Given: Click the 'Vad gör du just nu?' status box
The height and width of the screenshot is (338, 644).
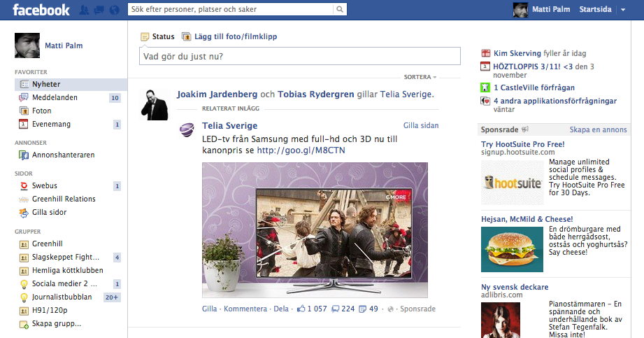Looking at the screenshot, I should pos(300,56).
